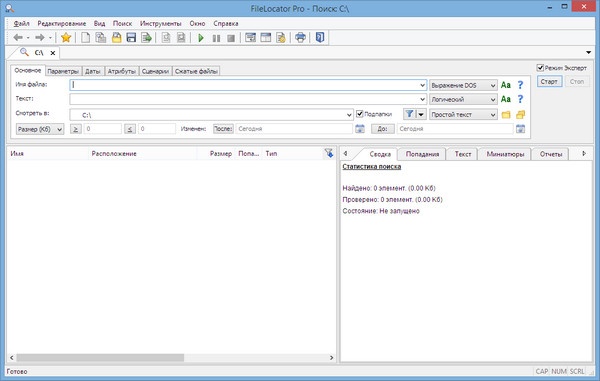600x381 pixels.
Task: Close the C:\ search tab
Action: click(53, 53)
